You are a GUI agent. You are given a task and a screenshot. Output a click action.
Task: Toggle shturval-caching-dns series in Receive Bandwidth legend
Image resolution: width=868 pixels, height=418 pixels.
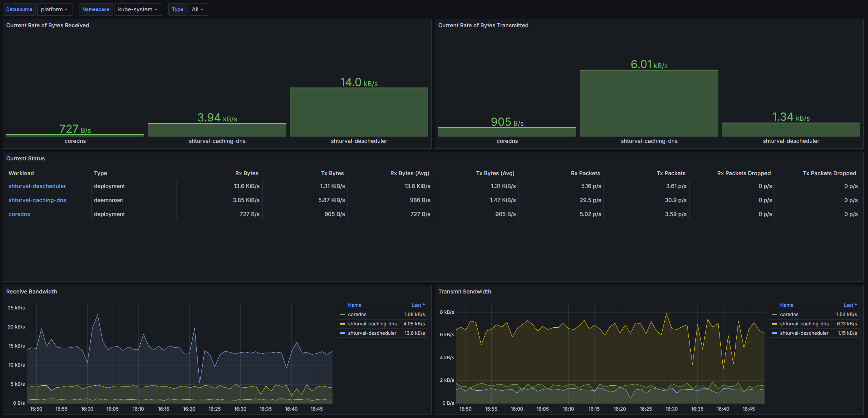tap(372, 324)
